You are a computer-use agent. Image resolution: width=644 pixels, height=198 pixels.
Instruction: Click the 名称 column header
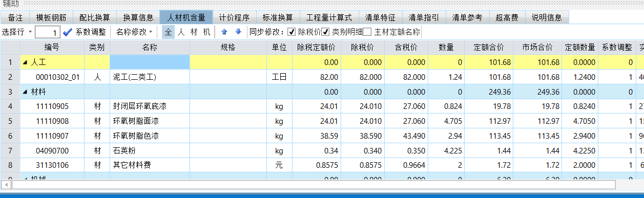(x=150, y=48)
